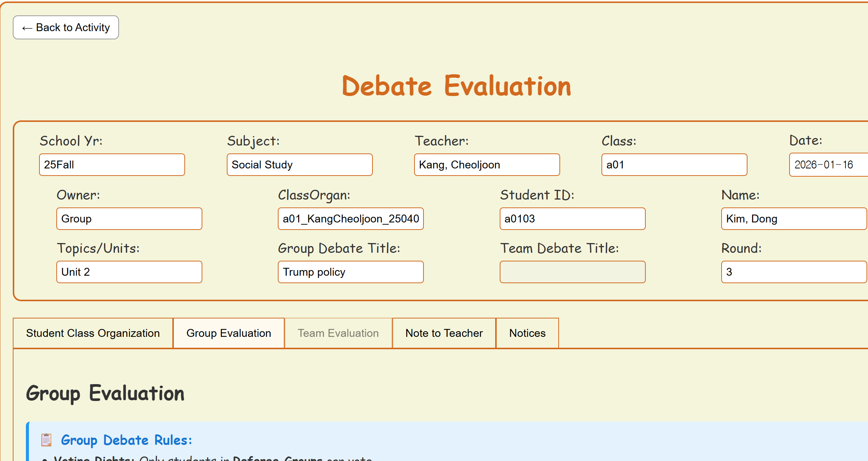Viewport: 868px width, 461px height.
Task: Select the Team Evaluation tab
Action: tap(338, 333)
